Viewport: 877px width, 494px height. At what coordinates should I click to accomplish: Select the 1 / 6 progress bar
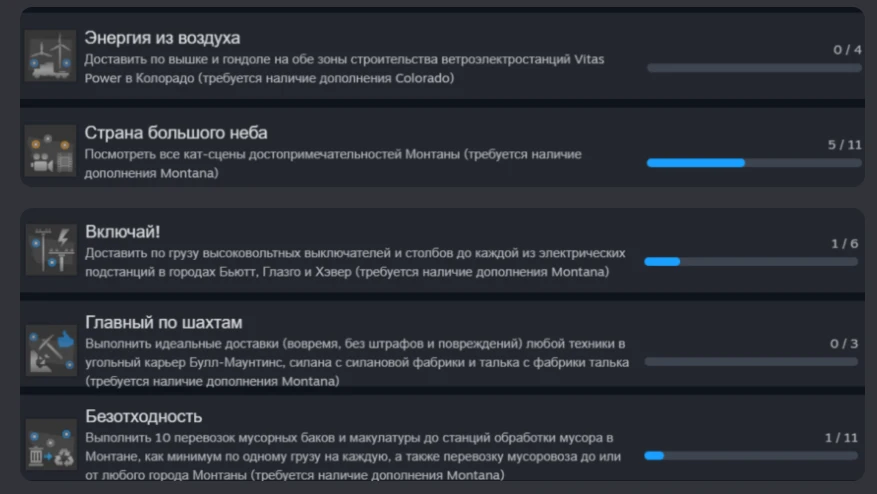pos(751,261)
